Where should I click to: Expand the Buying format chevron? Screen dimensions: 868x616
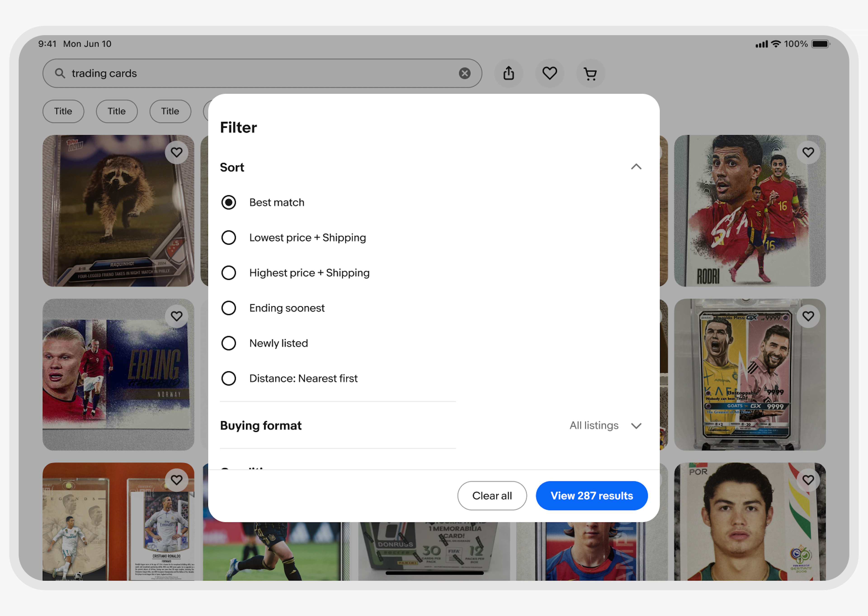636,426
